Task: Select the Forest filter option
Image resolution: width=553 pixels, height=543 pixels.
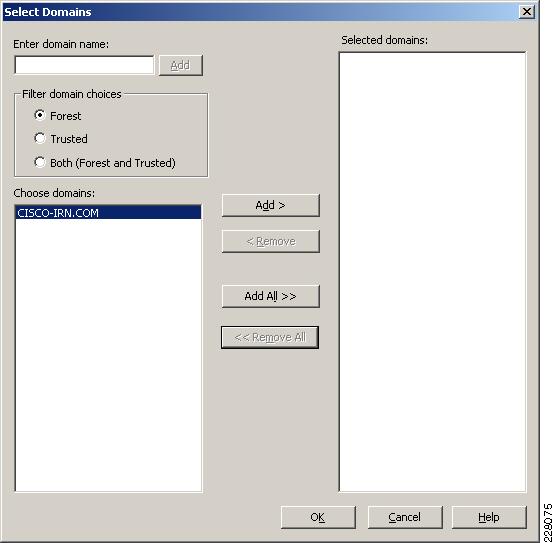Action: pos(40,115)
